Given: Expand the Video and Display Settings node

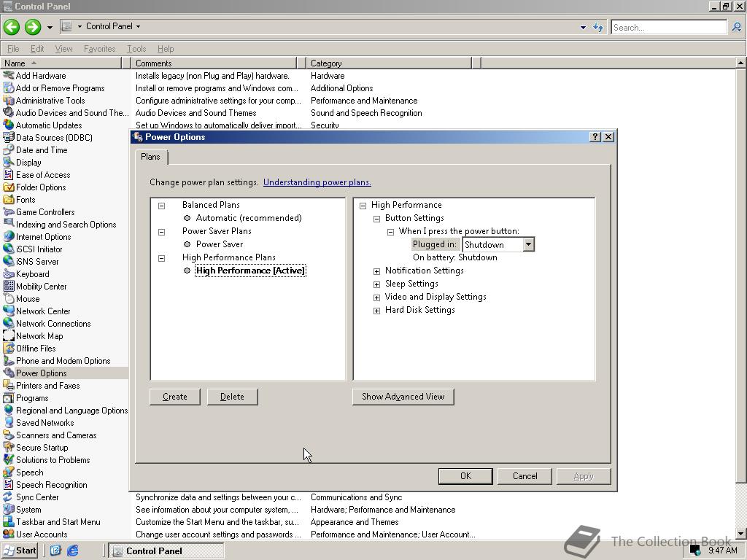Looking at the screenshot, I should click(x=377, y=297).
